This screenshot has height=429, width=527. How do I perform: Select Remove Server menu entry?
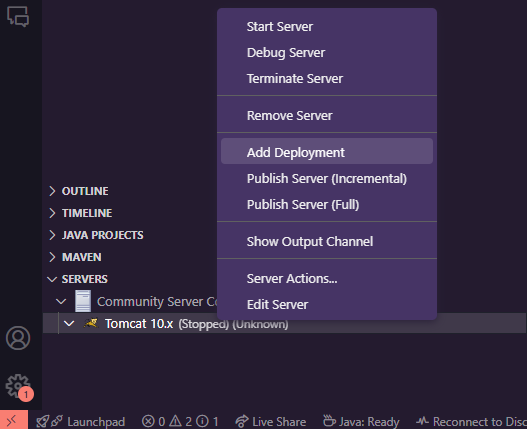327,116
